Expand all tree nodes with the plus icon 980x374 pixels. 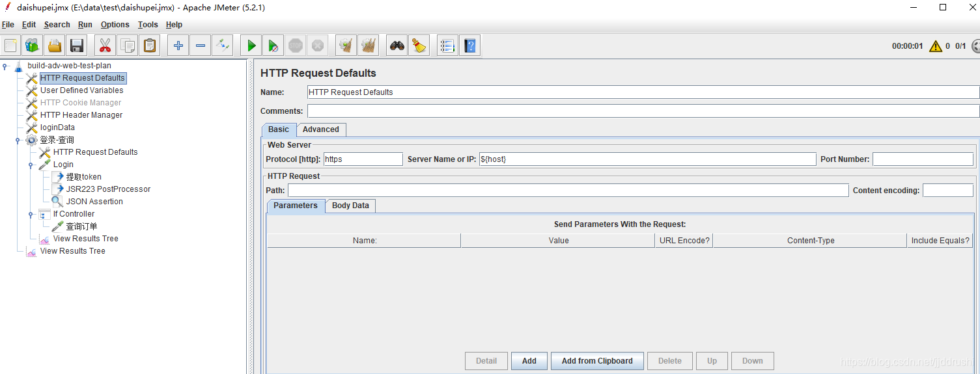[x=178, y=46]
